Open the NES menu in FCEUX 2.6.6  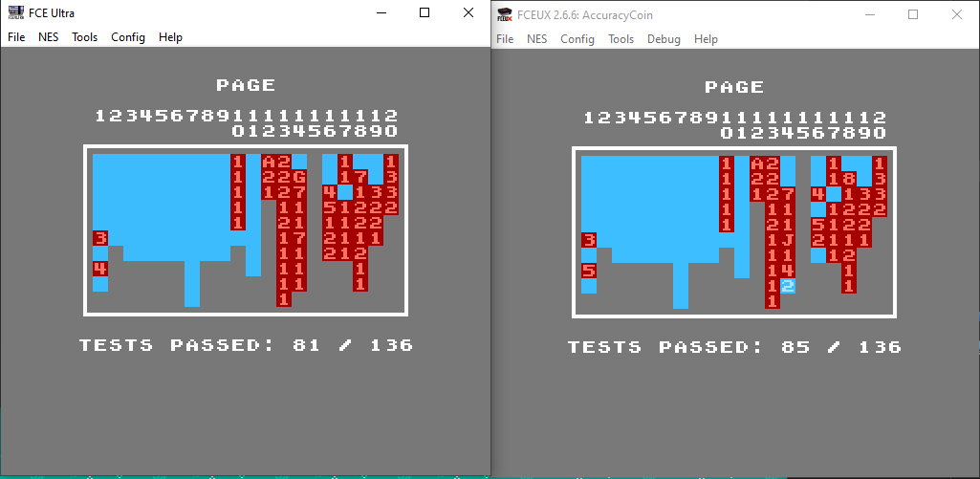[x=536, y=39]
